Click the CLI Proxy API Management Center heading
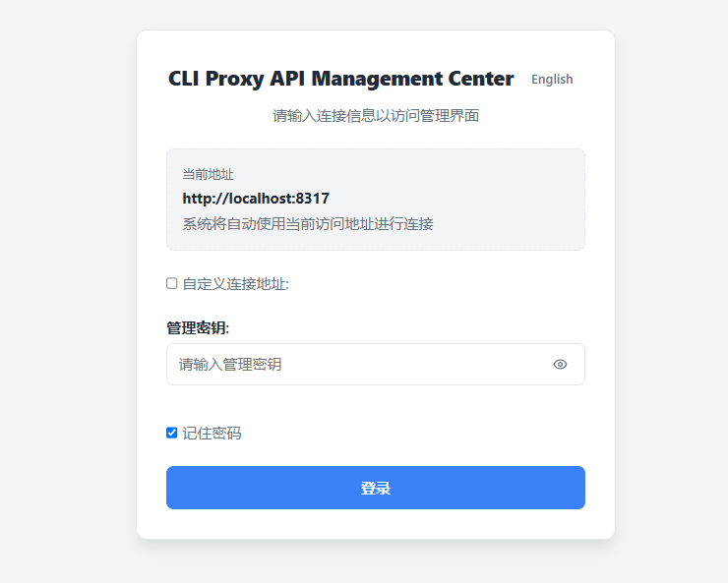This screenshot has height=583, width=728. (x=340, y=79)
